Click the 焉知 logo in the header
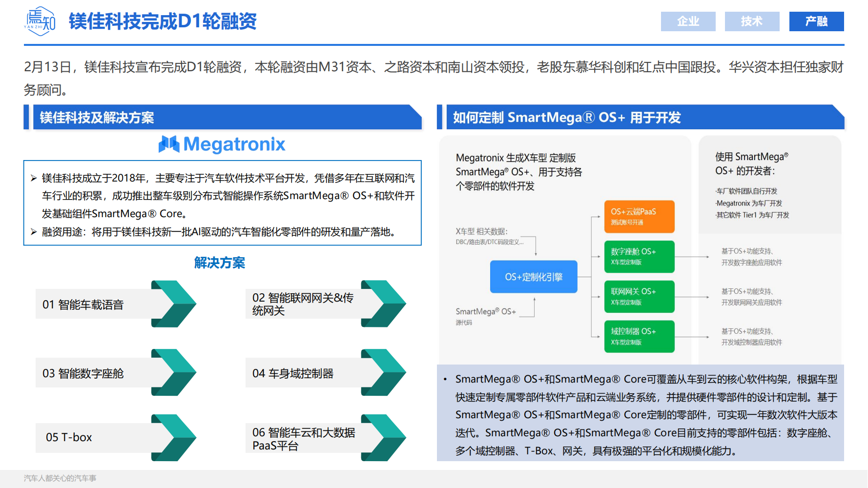868x488 pixels. click(x=40, y=21)
